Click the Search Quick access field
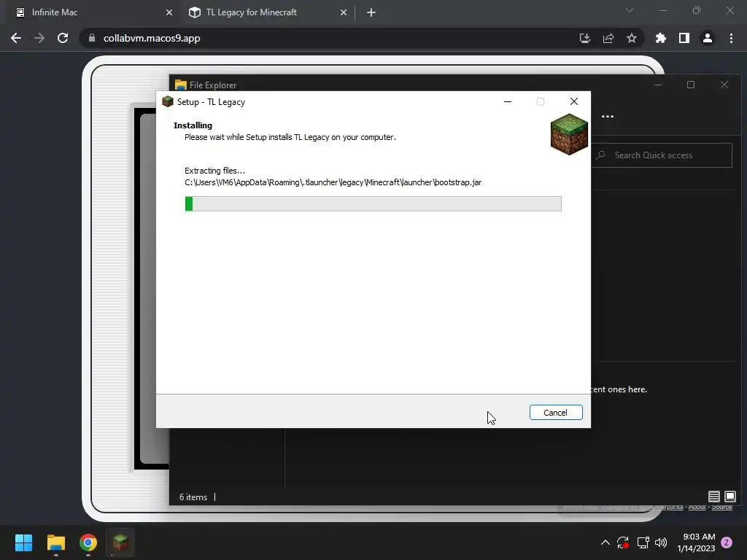The height and width of the screenshot is (560, 747). (x=662, y=155)
